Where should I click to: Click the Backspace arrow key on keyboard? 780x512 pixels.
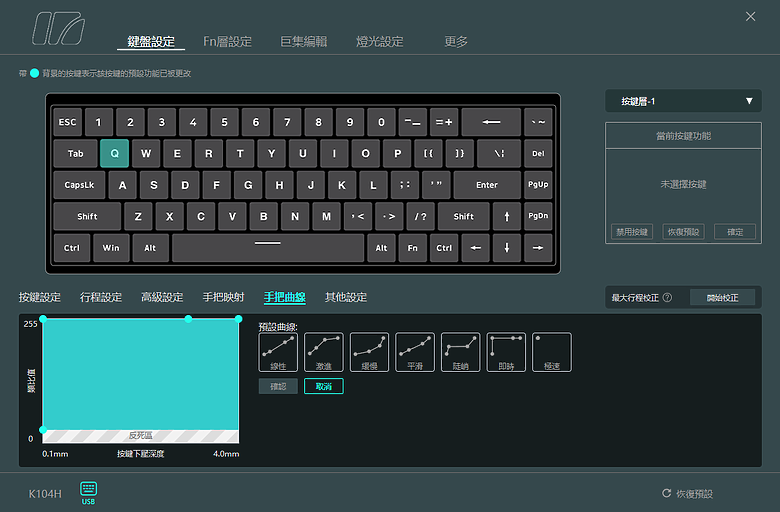click(491, 122)
